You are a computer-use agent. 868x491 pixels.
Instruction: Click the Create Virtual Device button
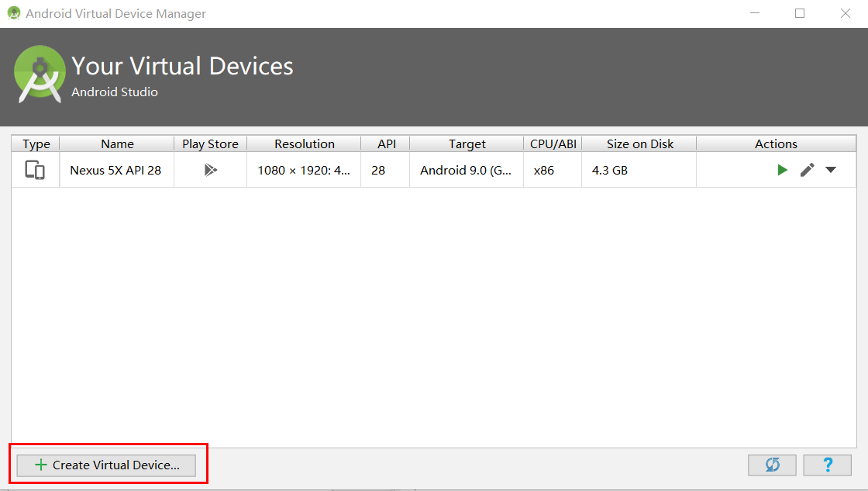pyautogui.click(x=106, y=465)
